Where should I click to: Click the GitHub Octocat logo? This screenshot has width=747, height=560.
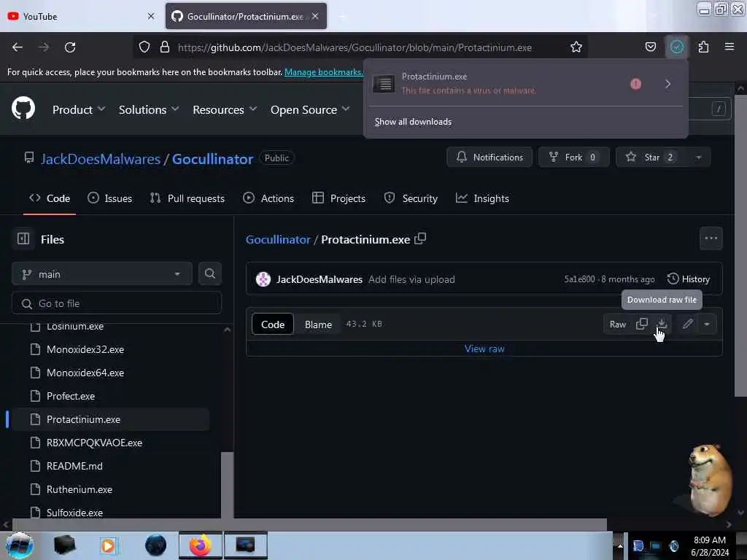pos(23,109)
